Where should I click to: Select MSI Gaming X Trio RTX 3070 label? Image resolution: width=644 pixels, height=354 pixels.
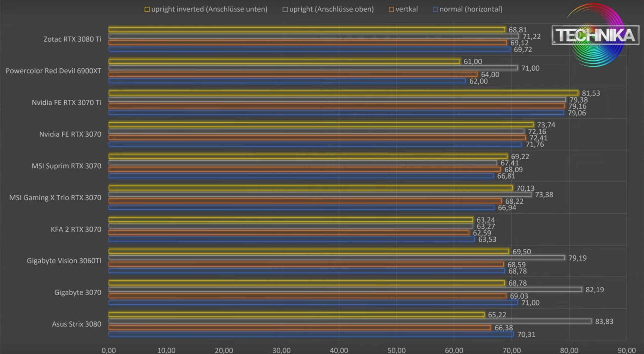click(x=55, y=198)
